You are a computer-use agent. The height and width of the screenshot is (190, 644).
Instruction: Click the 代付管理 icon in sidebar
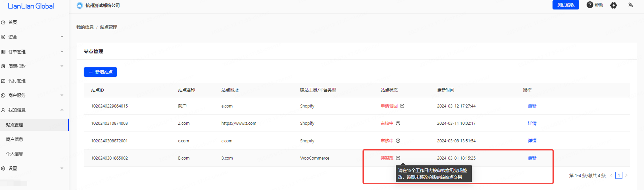tap(3, 81)
